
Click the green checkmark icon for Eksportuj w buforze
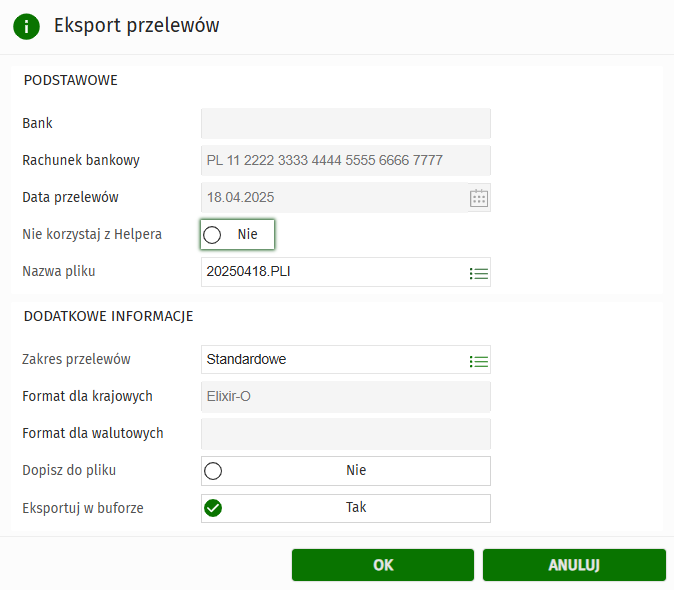(213, 508)
